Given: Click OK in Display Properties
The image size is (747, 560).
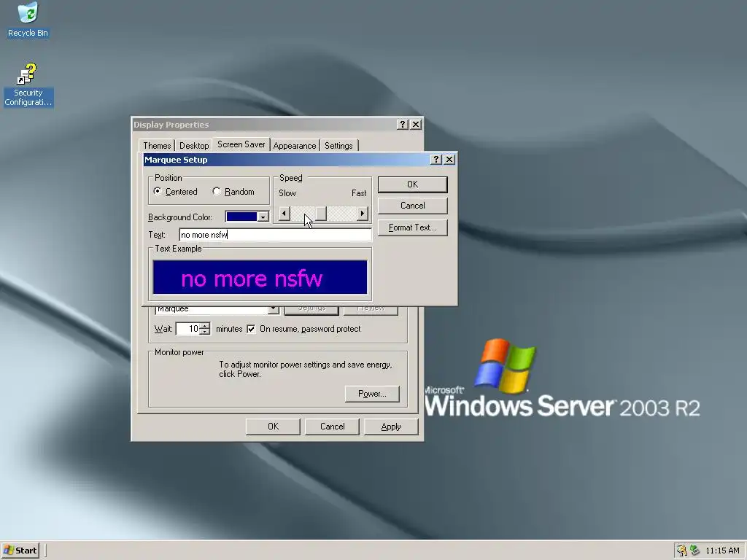Looking at the screenshot, I should tap(273, 427).
